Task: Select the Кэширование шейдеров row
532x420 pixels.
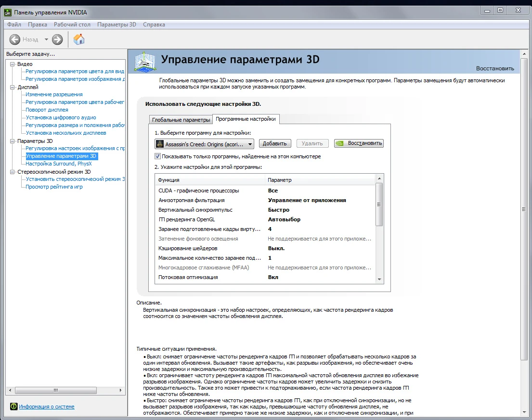Action: click(x=265, y=248)
